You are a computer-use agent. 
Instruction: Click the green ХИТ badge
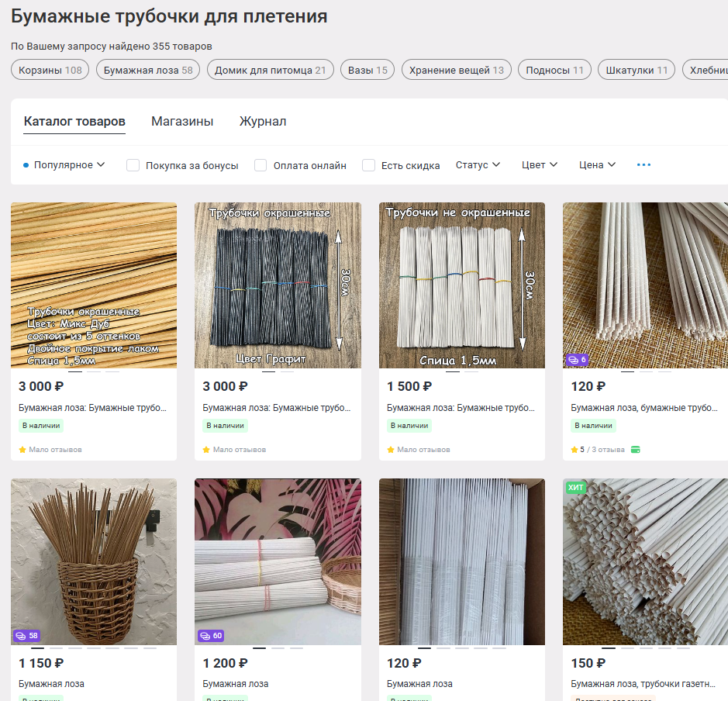(575, 487)
